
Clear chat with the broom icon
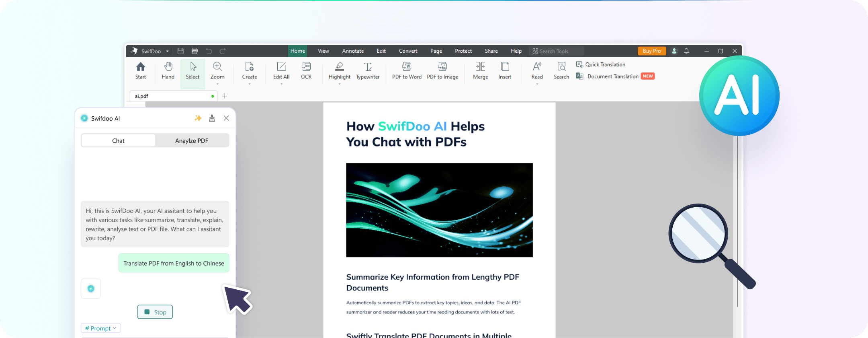212,118
